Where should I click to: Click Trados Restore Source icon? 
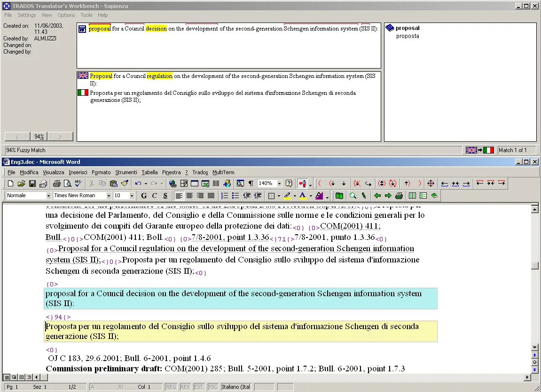point(357,184)
